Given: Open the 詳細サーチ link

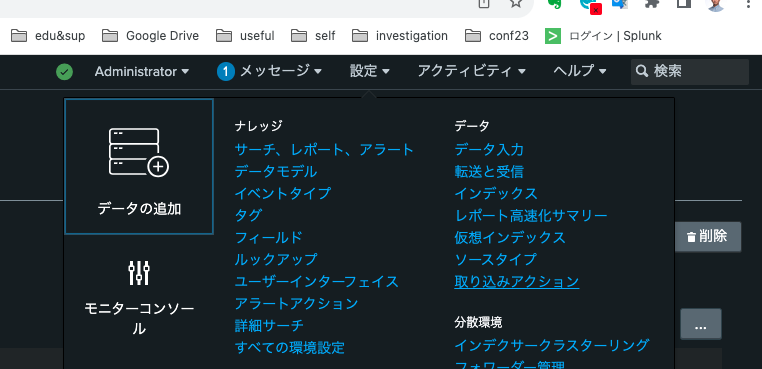Looking at the screenshot, I should point(269,326).
